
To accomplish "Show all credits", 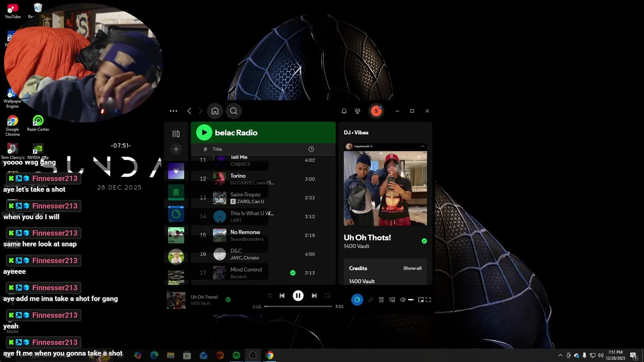I will [x=413, y=268].
